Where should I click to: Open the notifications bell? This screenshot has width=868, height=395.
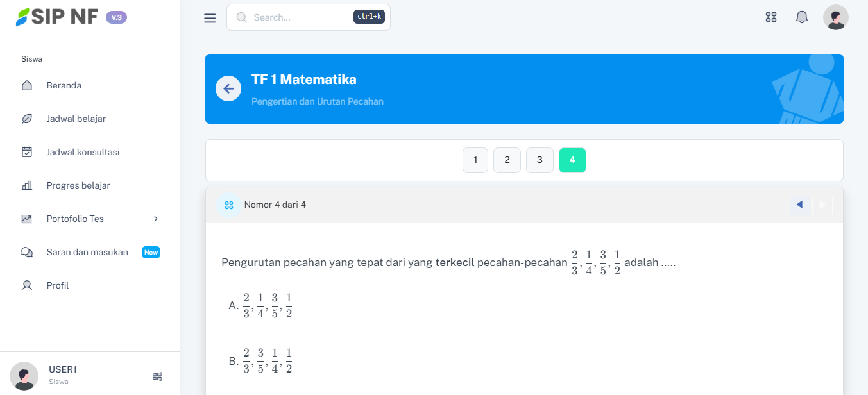click(x=802, y=17)
